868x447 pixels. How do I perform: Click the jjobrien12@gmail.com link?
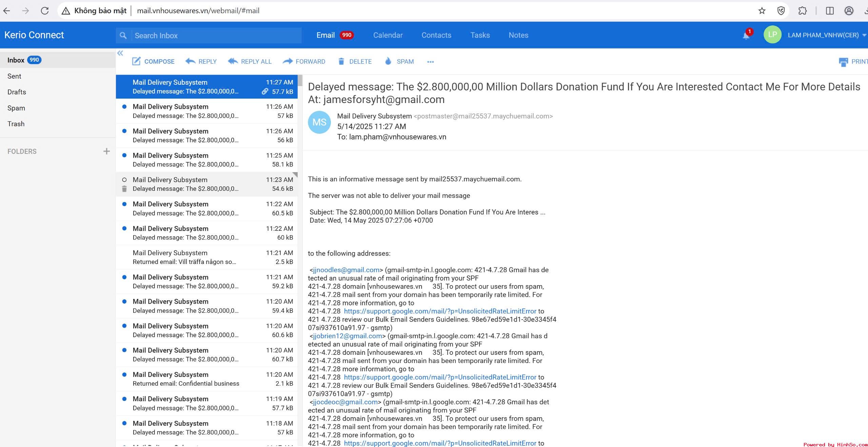tap(348, 336)
